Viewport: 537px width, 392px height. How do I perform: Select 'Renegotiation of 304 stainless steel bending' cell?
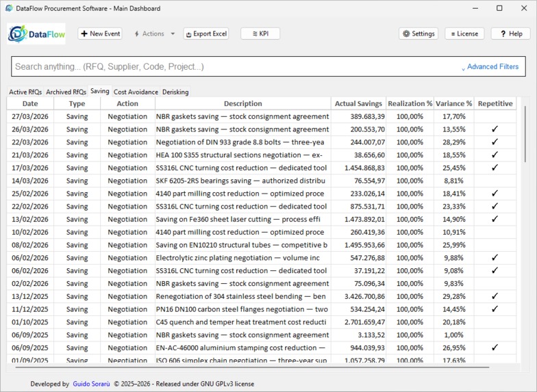pyautogui.click(x=242, y=296)
